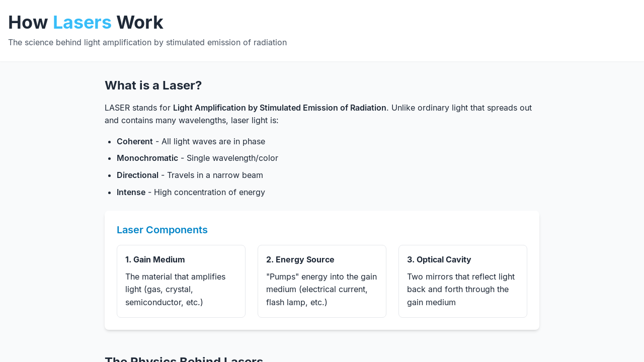Image resolution: width=644 pixels, height=362 pixels.
Task: Click the Gain Medium description about amplifying light
Action: 176,290
